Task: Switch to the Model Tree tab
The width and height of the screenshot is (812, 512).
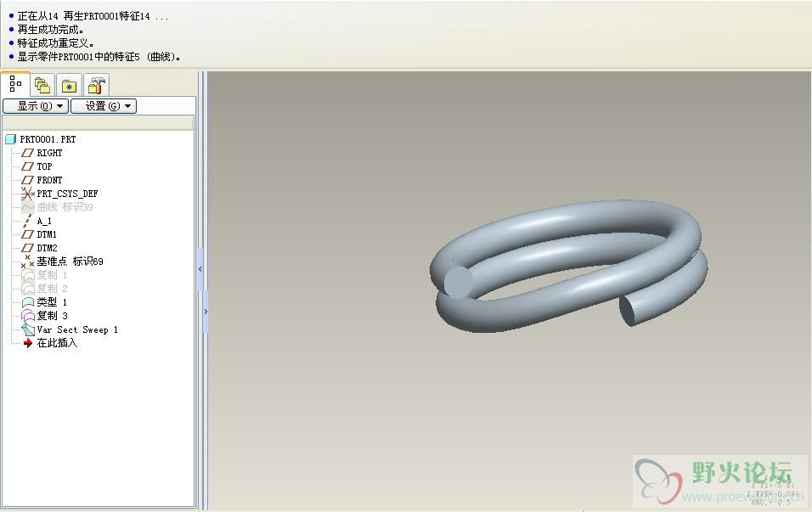Action: (15, 84)
